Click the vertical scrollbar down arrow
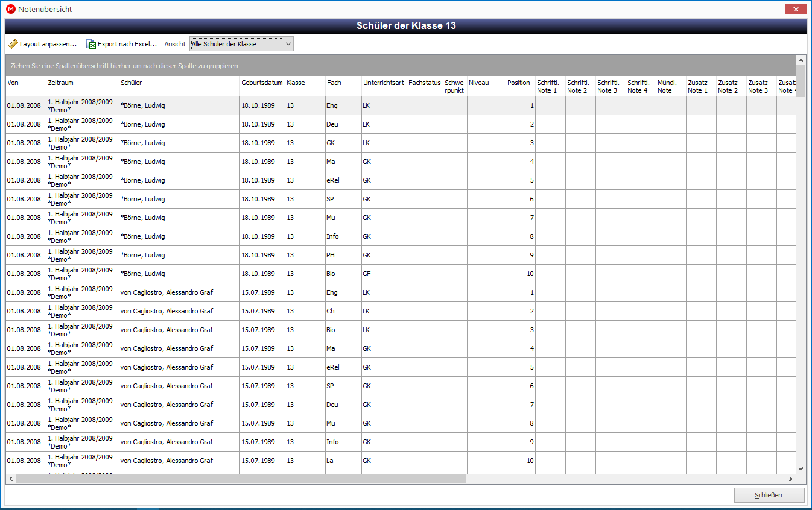812x510 pixels. pos(801,468)
